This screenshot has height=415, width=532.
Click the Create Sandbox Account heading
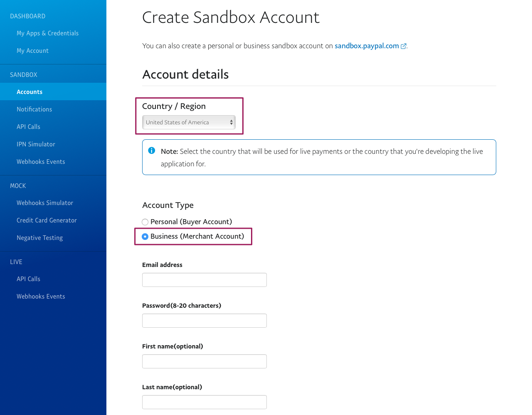(x=231, y=17)
